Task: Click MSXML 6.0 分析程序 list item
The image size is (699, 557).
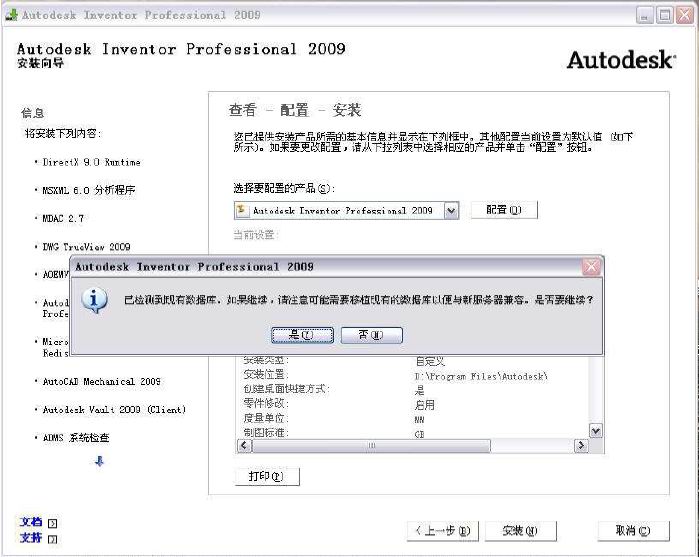Action: click(89, 190)
